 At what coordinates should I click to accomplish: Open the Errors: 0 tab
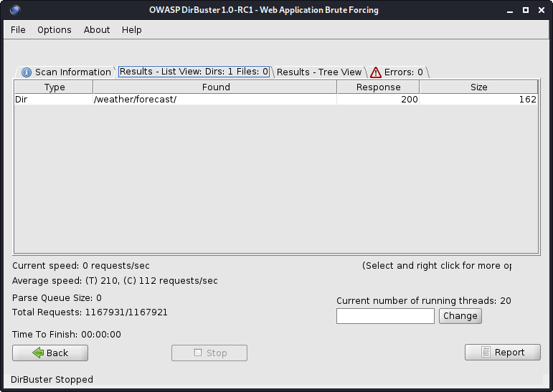[x=398, y=72]
